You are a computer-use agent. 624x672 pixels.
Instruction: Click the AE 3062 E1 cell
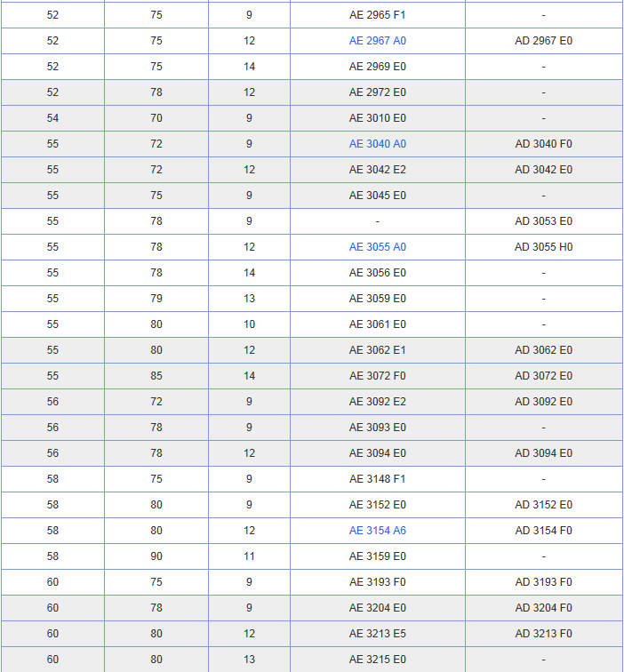[377, 350]
